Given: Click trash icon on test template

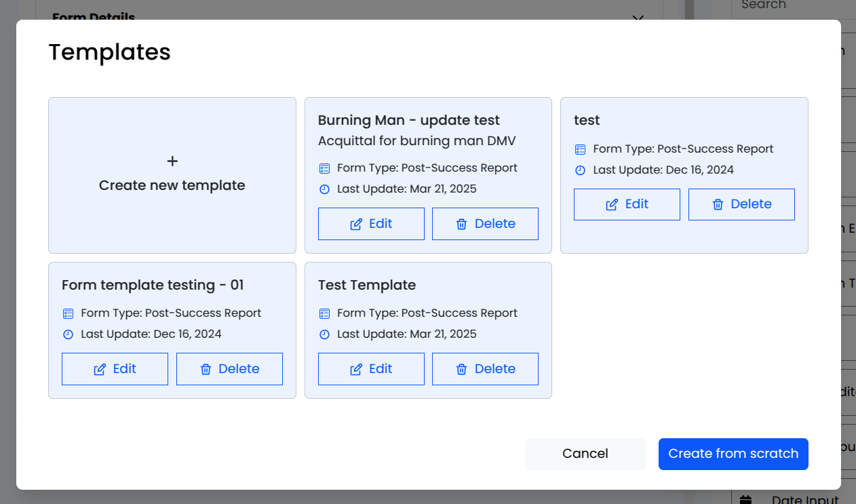Looking at the screenshot, I should click(x=718, y=205).
